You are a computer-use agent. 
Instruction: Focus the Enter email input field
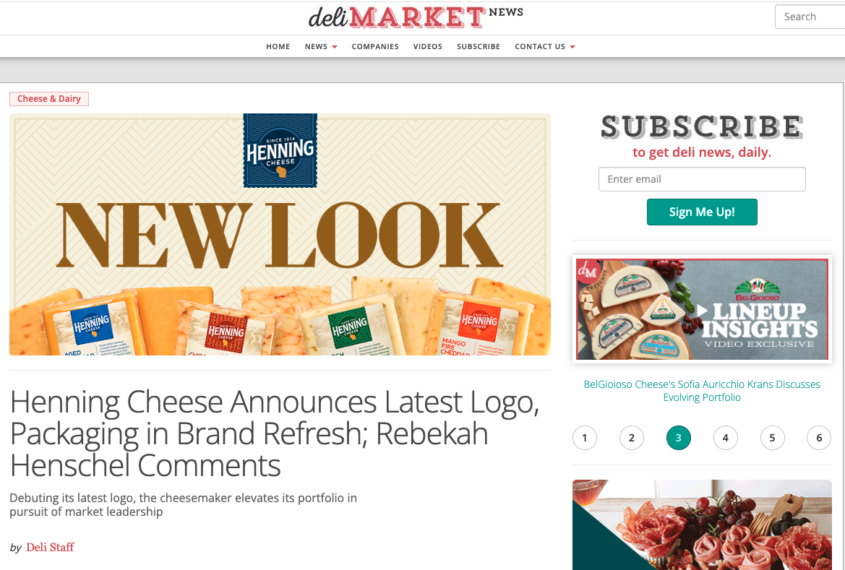pos(702,179)
